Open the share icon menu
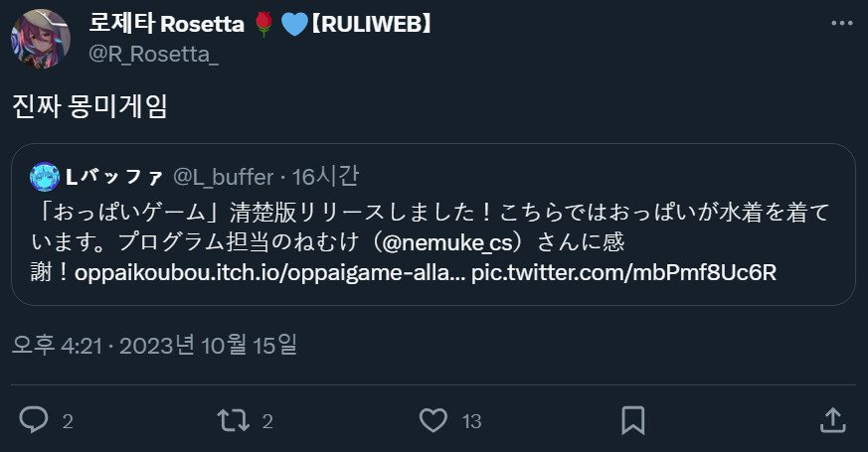The width and height of the screenshot is (868, 452). [x=833, y=420]
